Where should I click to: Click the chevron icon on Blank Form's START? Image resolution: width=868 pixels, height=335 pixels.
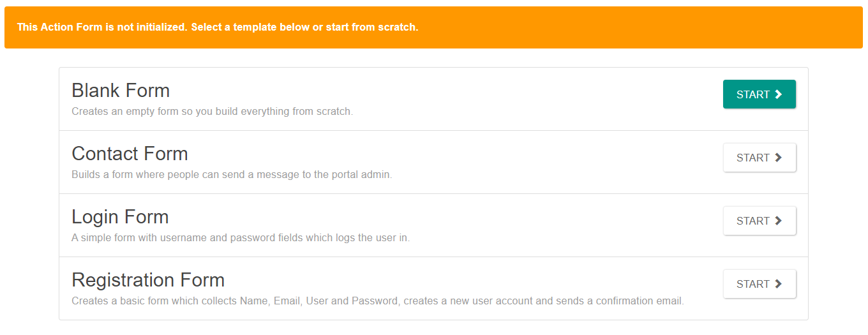click(778, 94)
